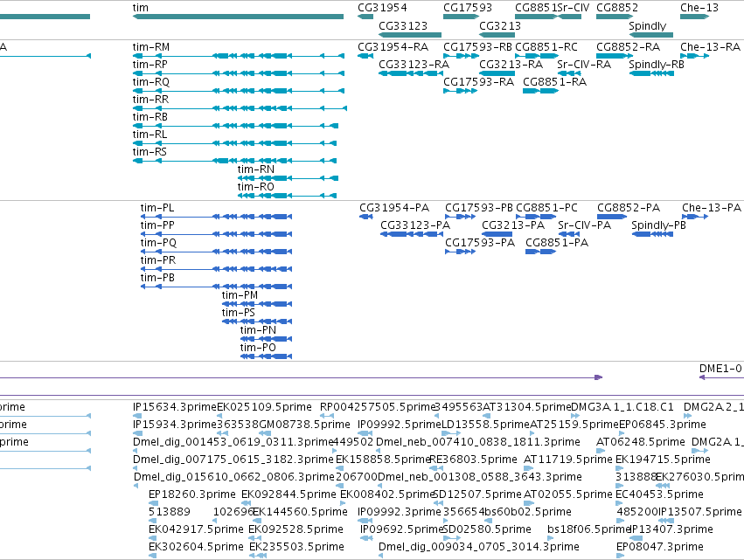Select the LD13558.5prime EST
Screen dimensions: 744x560
coord(451,433)
